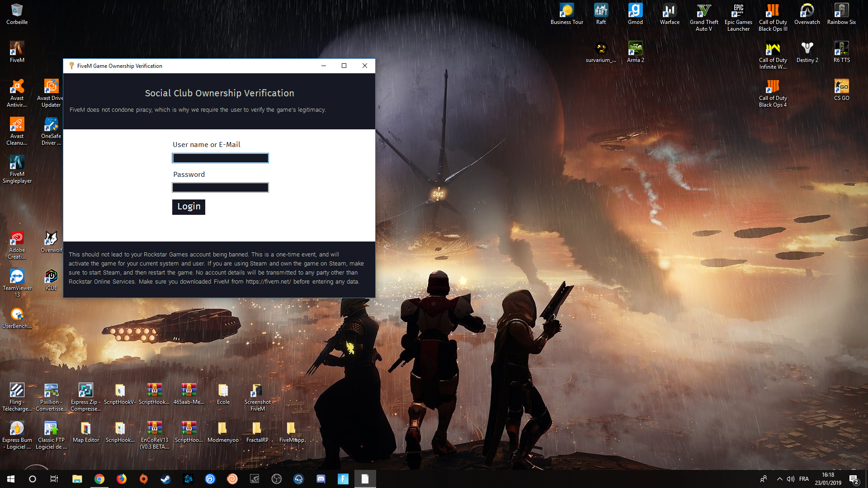Select the Overwatch desktop icon
Viewport: 868px width, 488px height.
click(x=807, y=14)
